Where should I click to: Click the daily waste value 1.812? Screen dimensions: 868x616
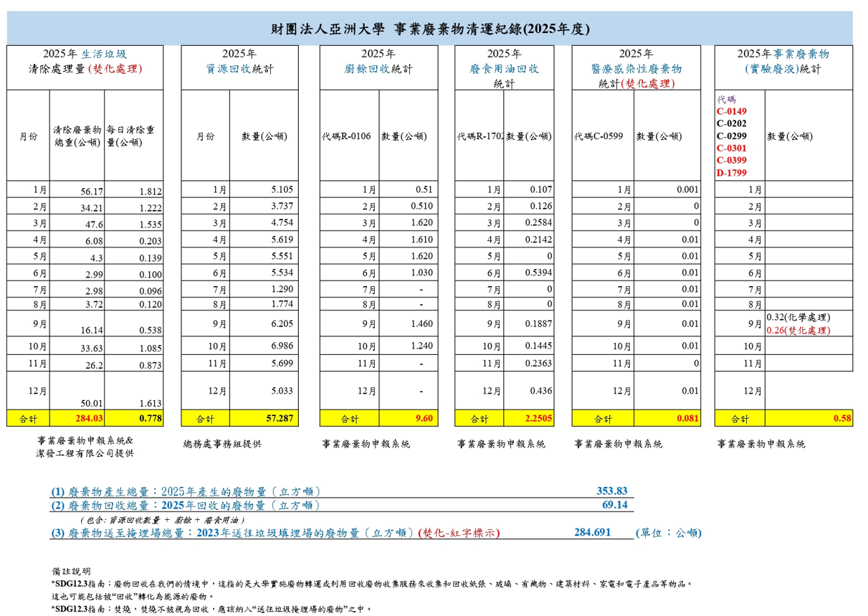pyautogui.click(x=151, y=192)
